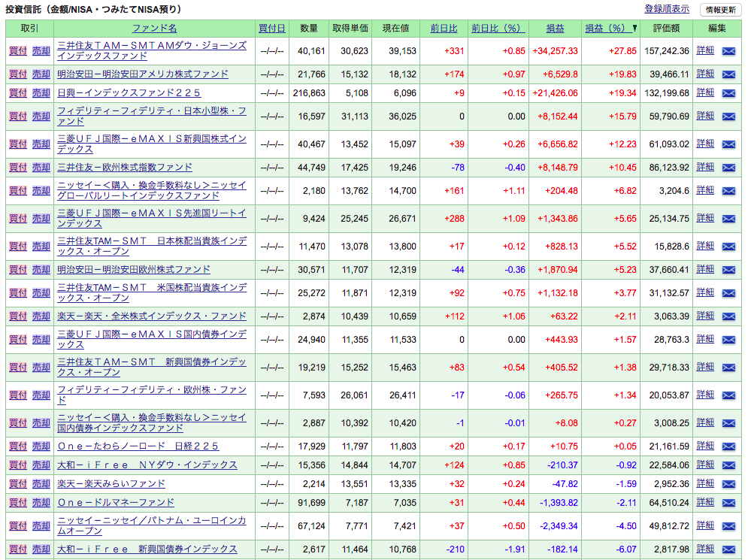This screenshot has width=748, height=560.
Task: Open fund link 日興-インデックスファンド225
Action: pos(129,92)
